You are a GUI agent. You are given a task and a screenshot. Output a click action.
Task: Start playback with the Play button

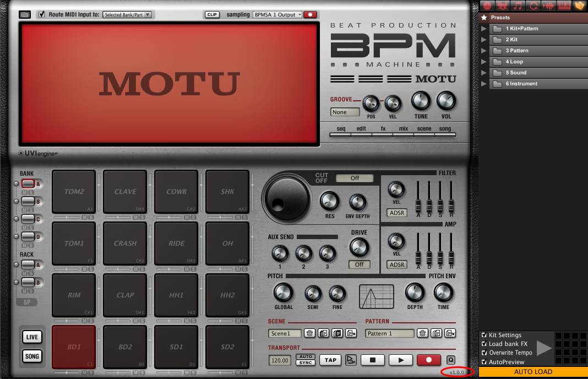(400, 360)
